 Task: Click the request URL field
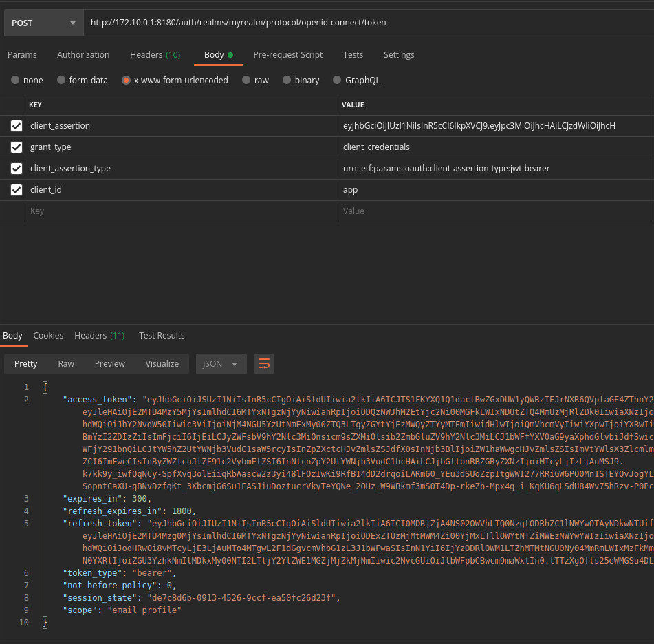(x=275, y=22)
